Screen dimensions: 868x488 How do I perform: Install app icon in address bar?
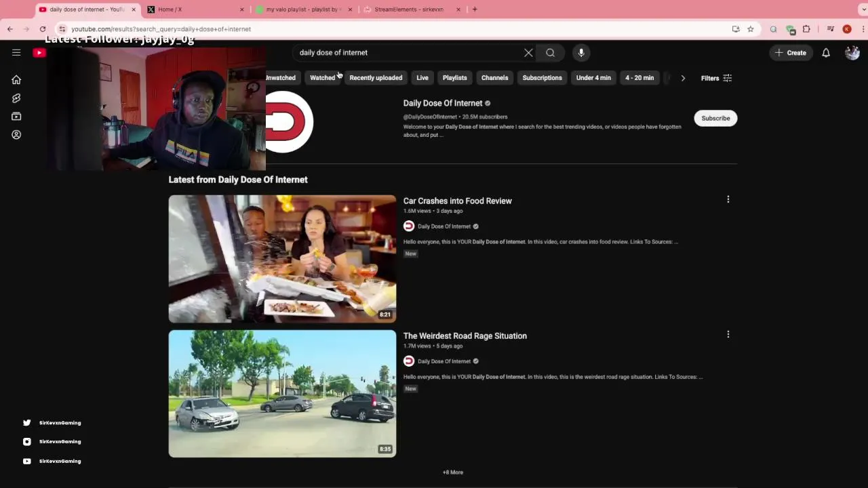(736, 29)
